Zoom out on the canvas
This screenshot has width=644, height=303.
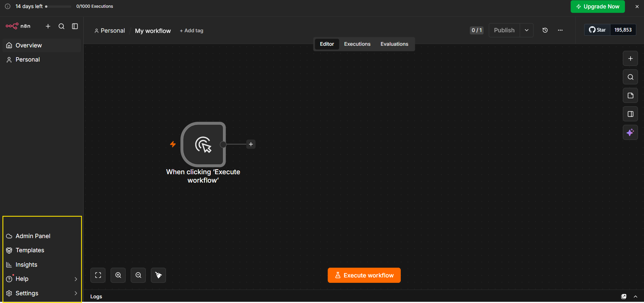click(138, 275)
